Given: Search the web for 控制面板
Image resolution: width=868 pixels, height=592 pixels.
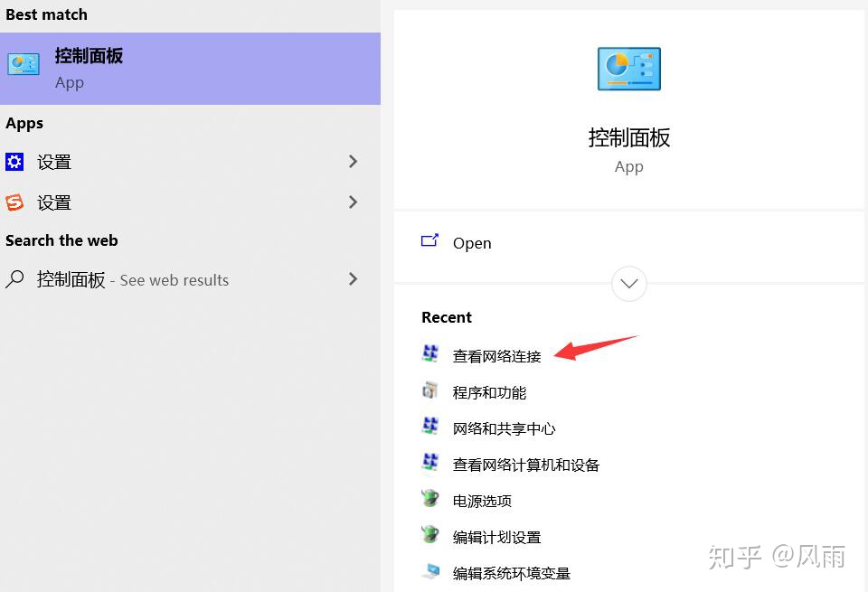Looking at the screenshot, I should (190, 279).
